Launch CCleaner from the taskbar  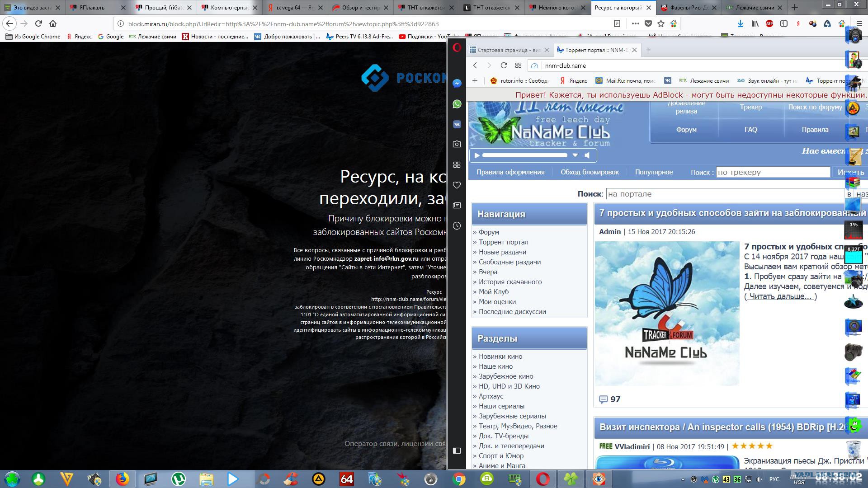(x=291, y=479)
